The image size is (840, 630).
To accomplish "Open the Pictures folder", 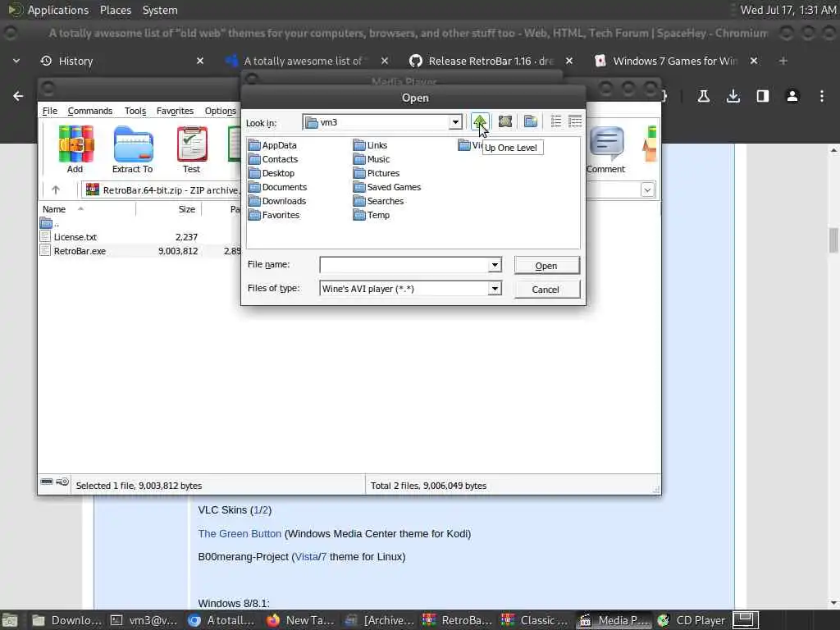I will [376, 173].
